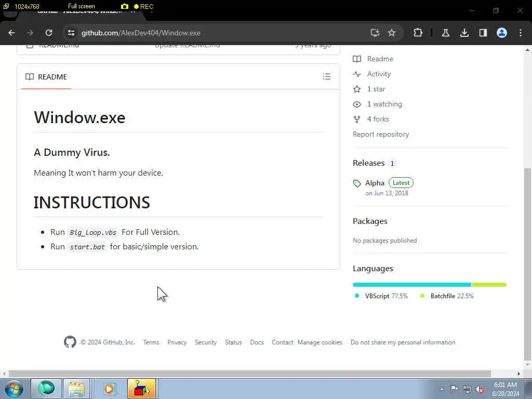The width and height of the screenshot is (532, 399).
Task: Click the horizontal scrollbar thumb
Action: click(x=250, y=374)
